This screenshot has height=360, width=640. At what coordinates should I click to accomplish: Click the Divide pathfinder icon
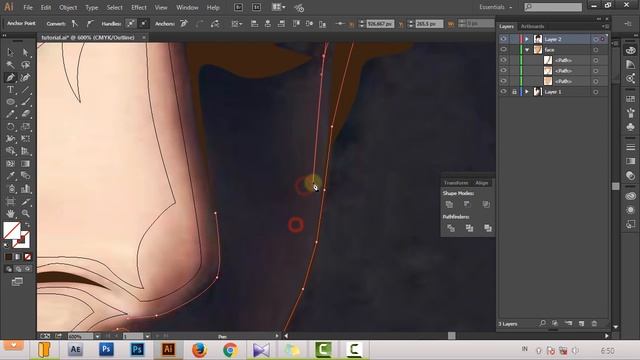coord(451,228)
